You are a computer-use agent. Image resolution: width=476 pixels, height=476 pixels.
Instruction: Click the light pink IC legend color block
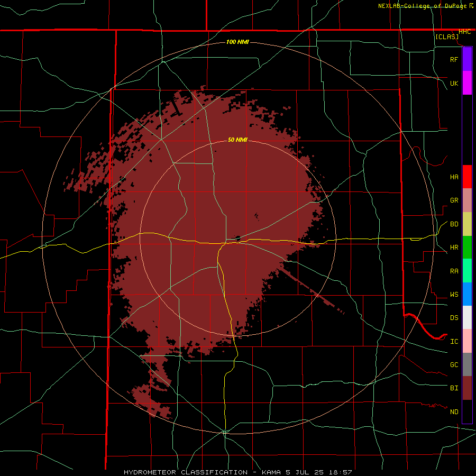point(467,341)
